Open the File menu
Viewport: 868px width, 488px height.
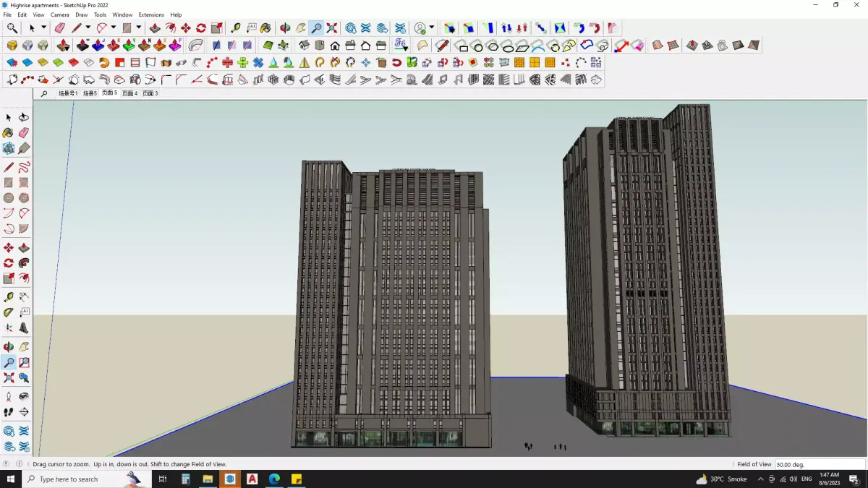pyautogui.click(x=7, y=14)
